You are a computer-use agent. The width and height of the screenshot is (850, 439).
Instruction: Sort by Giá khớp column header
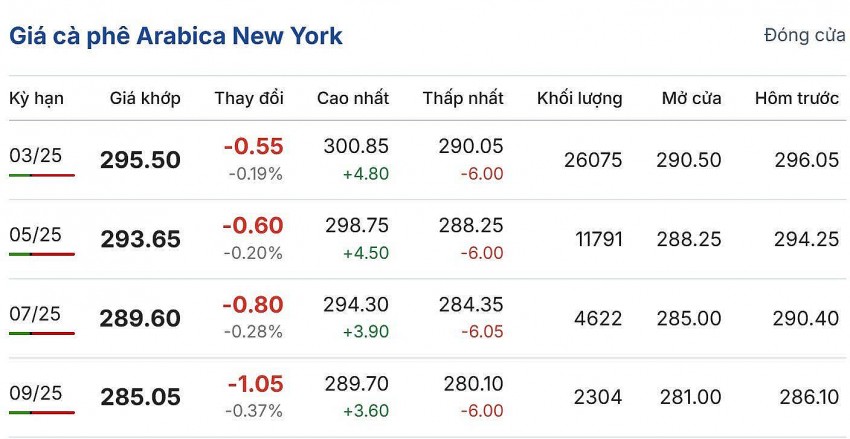tap(145, 98)
